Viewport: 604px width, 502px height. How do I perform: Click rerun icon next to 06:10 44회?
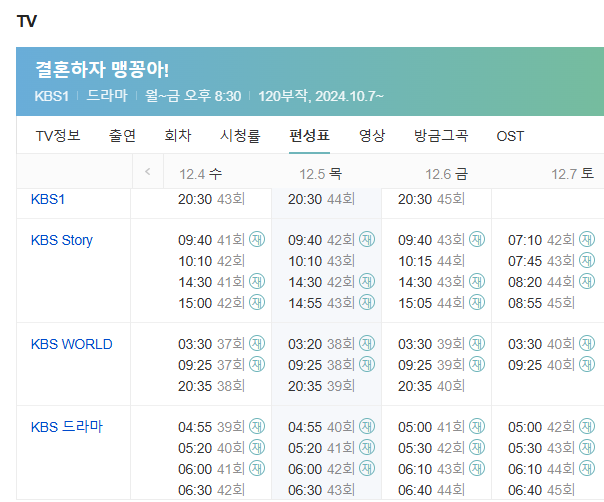587,468
